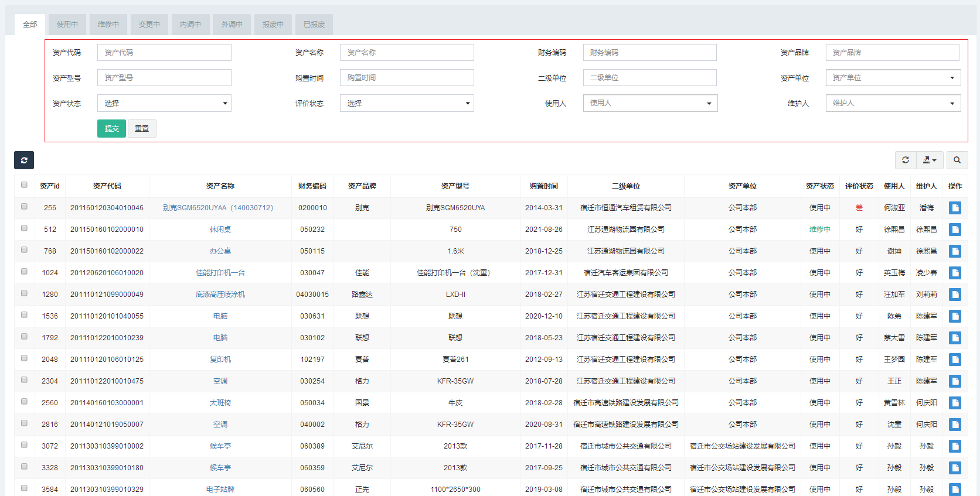Image resolution: width=980 pixels, height=496 pixels.
Task: Click the 重置 button
Action: pyautogui.click(x=142, y=129)
